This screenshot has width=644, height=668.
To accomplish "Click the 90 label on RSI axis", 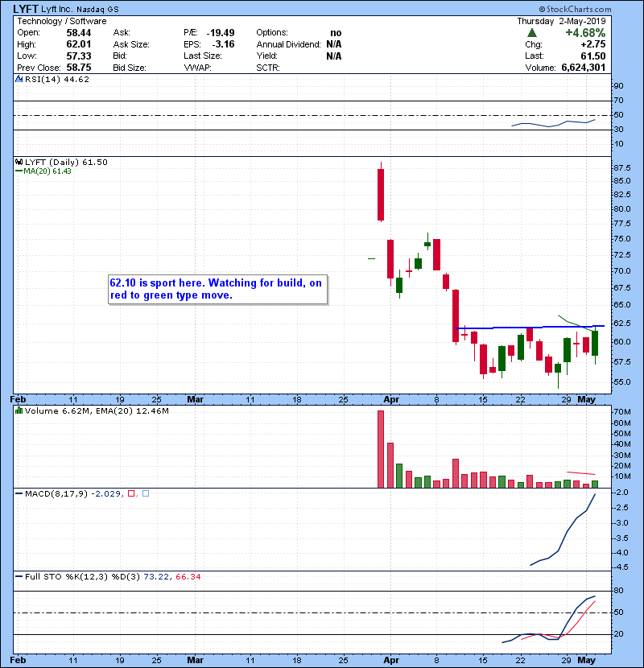I will [x=618, y=86].
